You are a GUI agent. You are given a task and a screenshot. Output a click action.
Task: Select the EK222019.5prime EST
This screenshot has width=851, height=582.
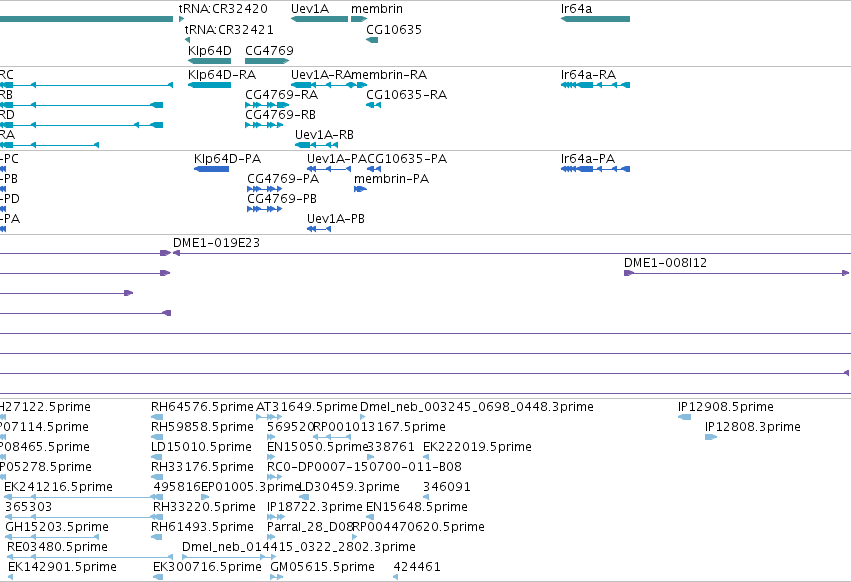pos(426,457)
